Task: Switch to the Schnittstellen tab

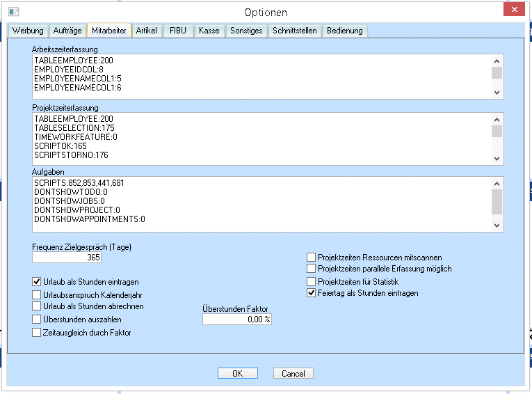Action: pos(295,31)
